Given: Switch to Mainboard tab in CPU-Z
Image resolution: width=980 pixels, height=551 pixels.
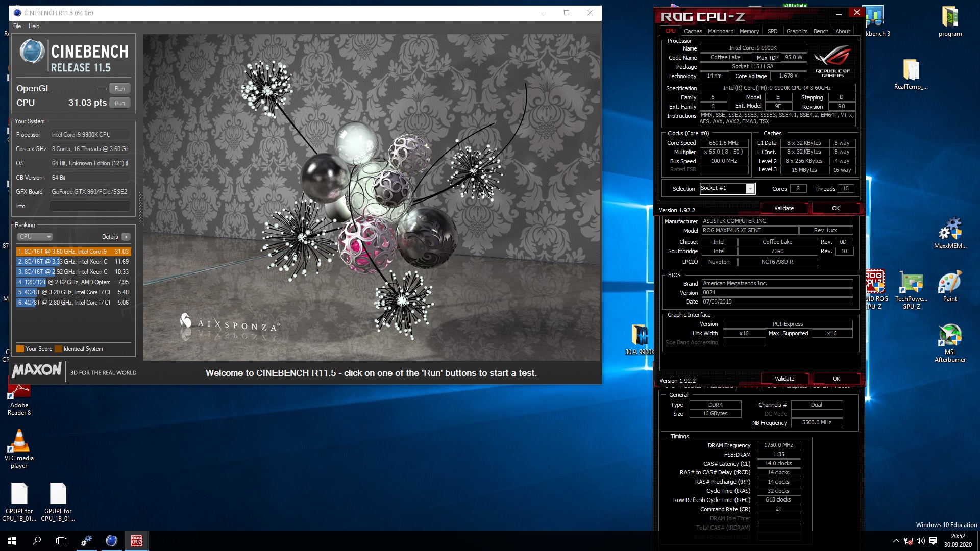Looking at the screenshot, I should tap(720, 31).
